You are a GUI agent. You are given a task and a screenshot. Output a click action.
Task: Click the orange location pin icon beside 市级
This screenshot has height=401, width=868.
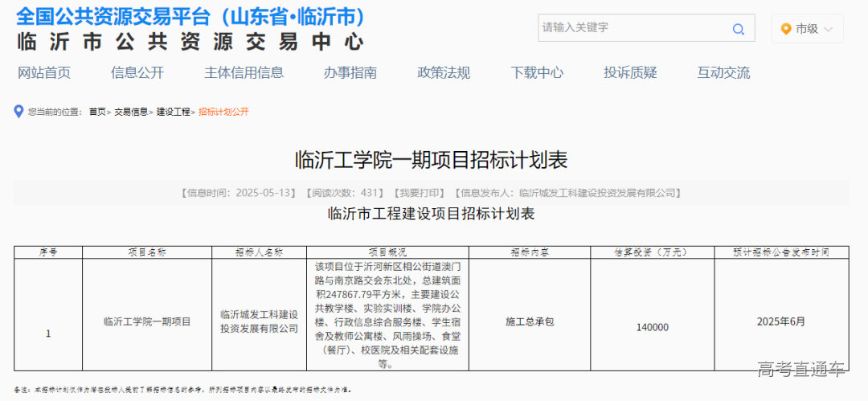click(785, 29)
